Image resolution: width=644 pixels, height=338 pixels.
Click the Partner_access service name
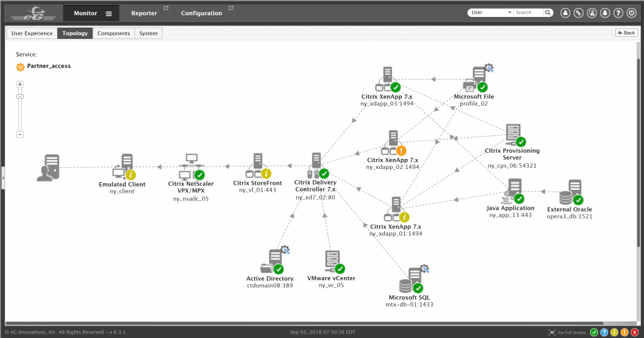(49, 66)
